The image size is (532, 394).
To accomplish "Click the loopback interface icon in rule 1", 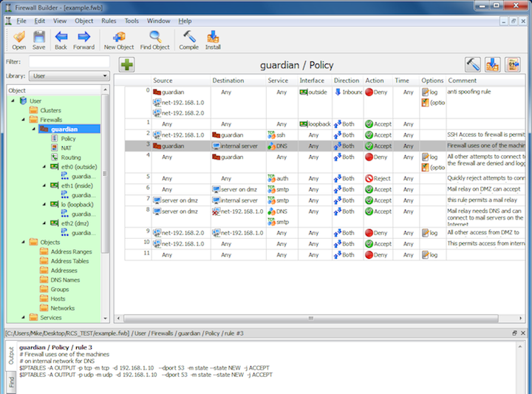I will pos(304,124).
